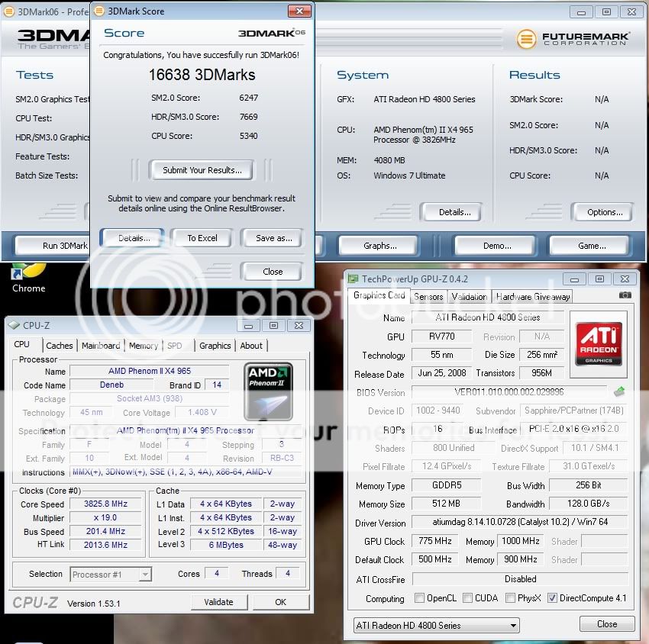Minimize the CPU-Z window
This screenshot has height=644, width=649.
248,326
